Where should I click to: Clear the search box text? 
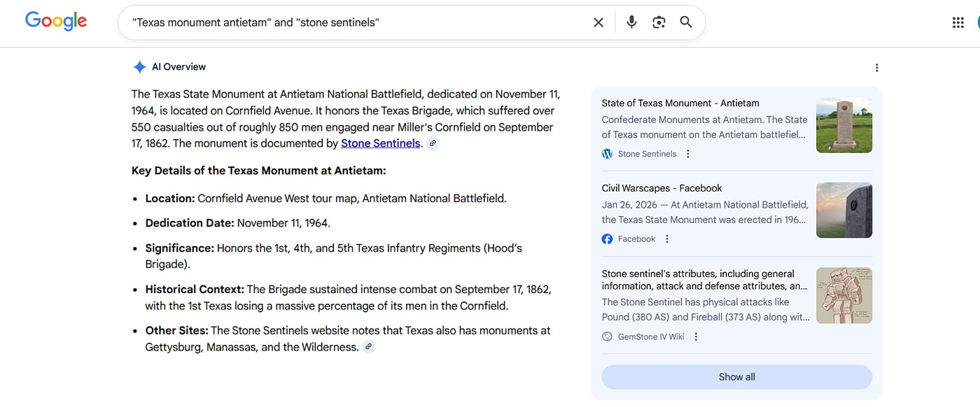tap(598, 22)
